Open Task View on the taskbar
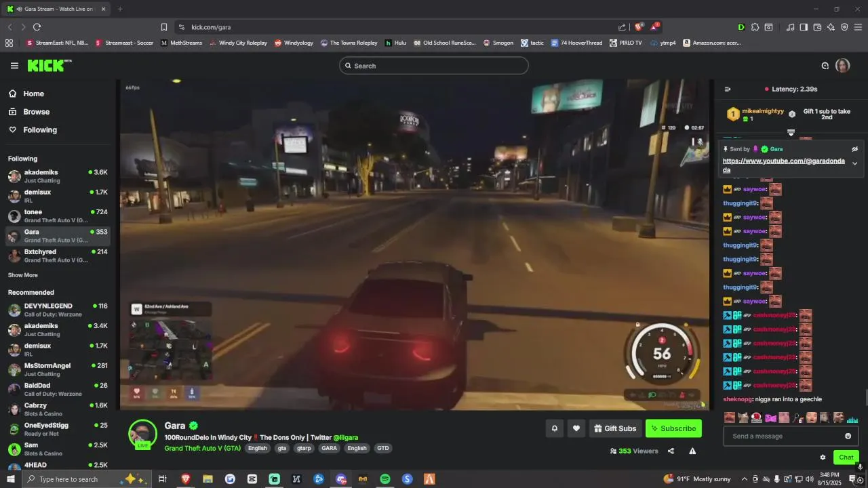 click(163, 479)
